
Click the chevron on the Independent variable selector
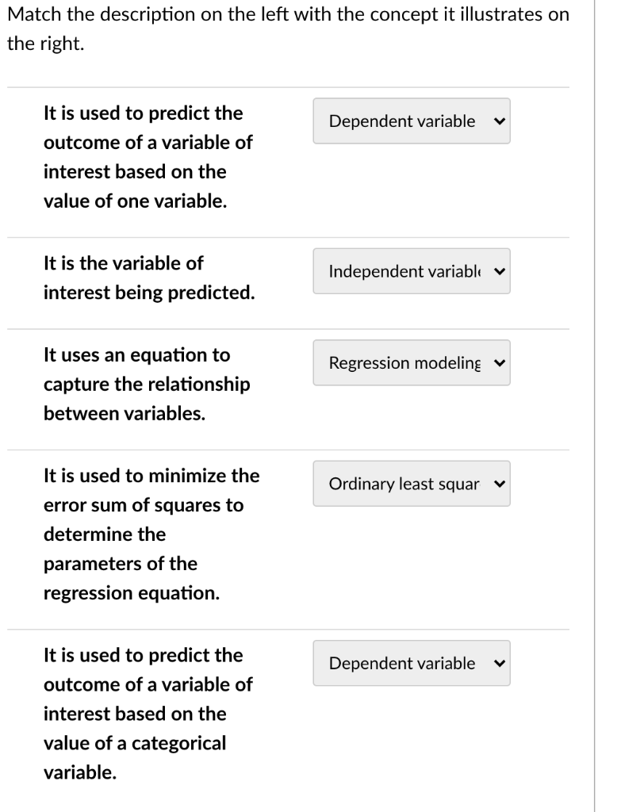(499, 270)
